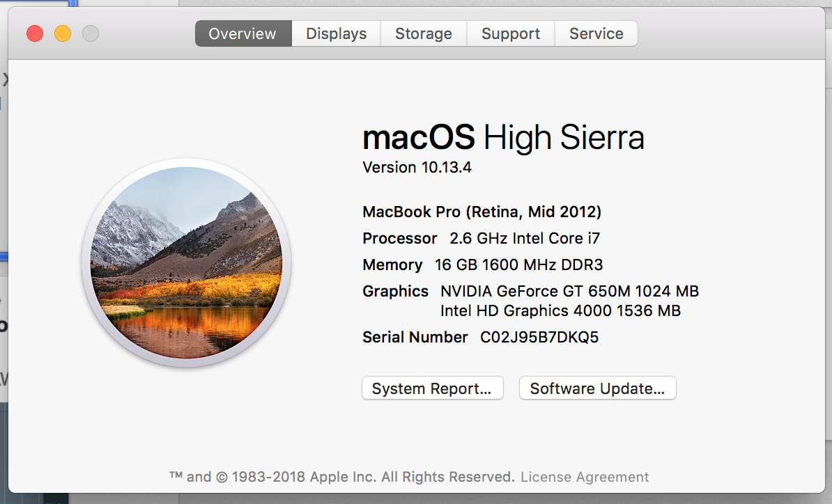Click the Memory label
The image size is (832, 504).
392,265
